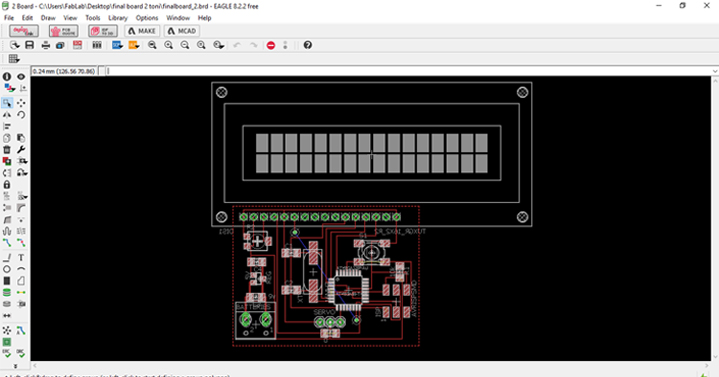Choose the Rotate tool
Viewport: 719px width, 377px height.
click(21, 115)
